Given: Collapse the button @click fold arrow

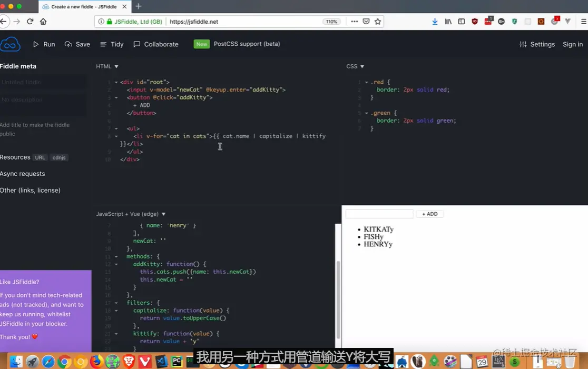Looking at the screenshot, I should [x=116, y=97].
